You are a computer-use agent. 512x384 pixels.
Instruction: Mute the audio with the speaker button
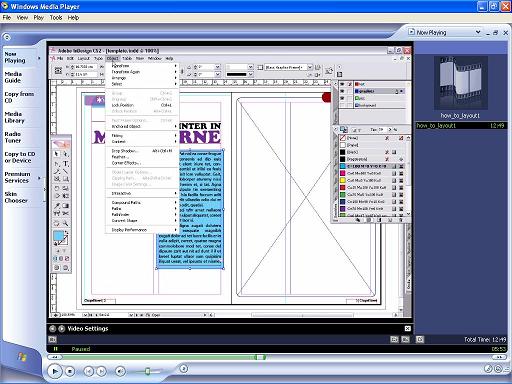click(x=120, y=371)
